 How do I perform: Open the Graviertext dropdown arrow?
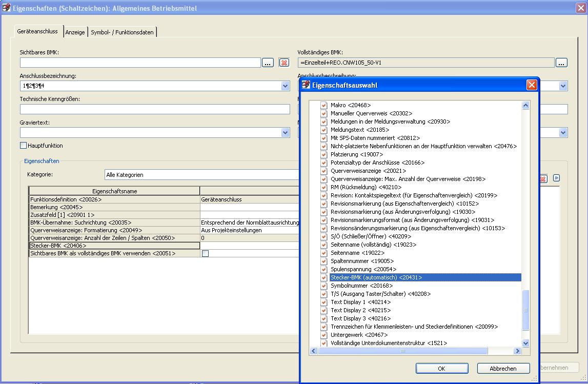286,132
